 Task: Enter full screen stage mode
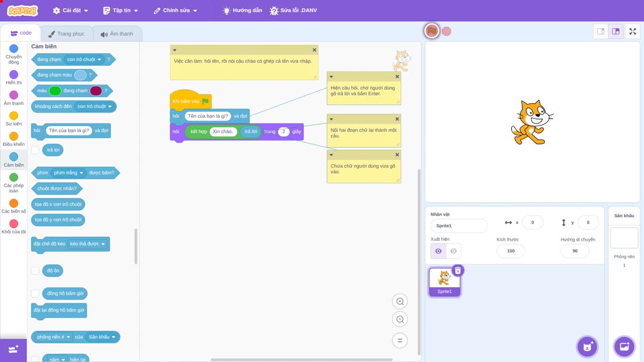632,31
